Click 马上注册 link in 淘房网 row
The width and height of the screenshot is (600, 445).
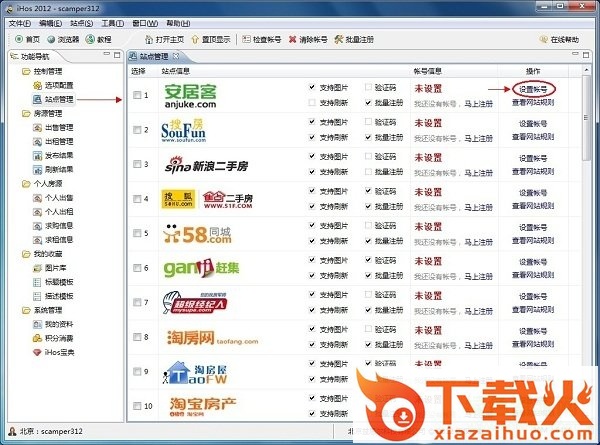tap(479, 346)
